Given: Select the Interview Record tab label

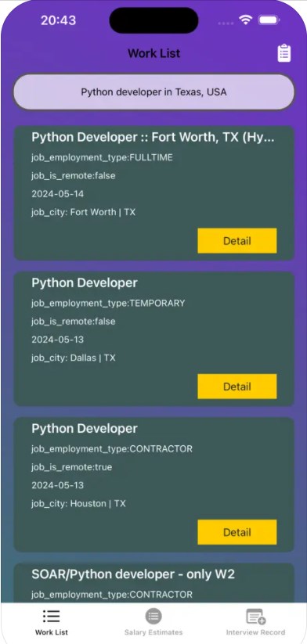Looking at the screenshot, I should point(255,632).
